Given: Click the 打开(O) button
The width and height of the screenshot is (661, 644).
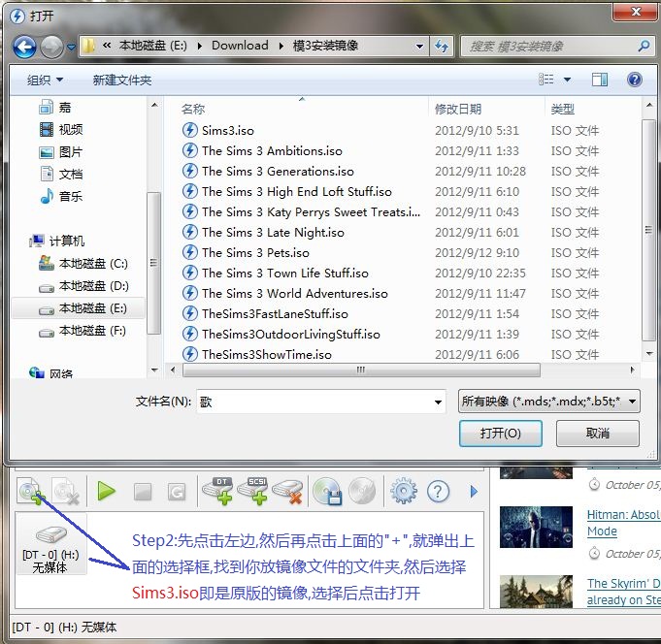Looking at the screenshot, I should coord(501,433).
